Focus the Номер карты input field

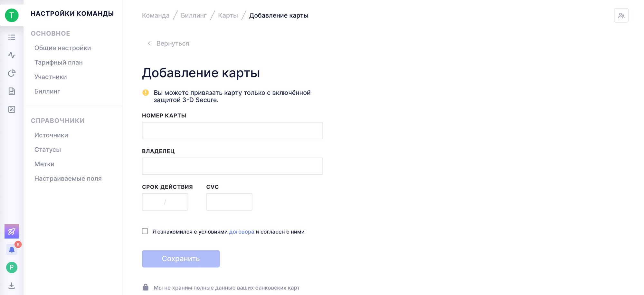(232, 131)
